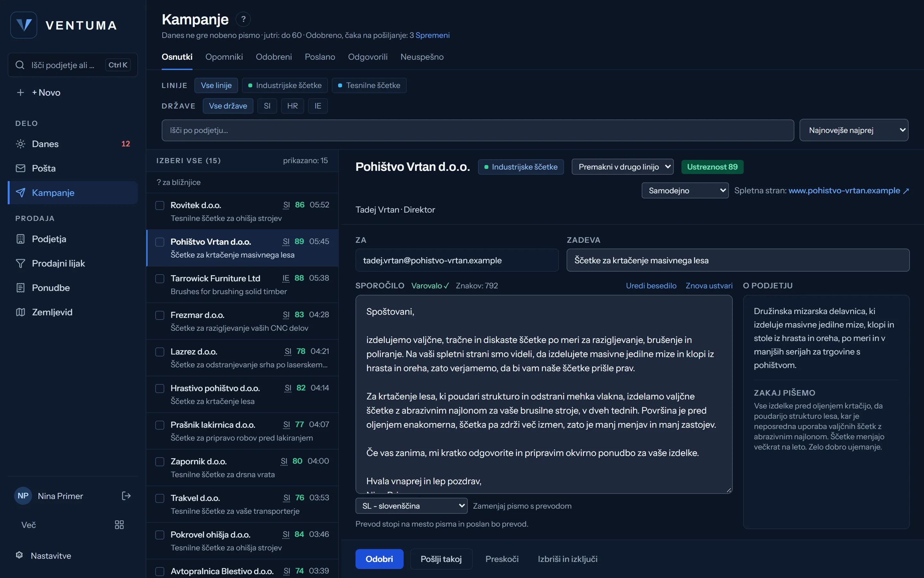The image size is (924, 578).
Task: Tick the Frezmar d.o.o. checkbox
Action: (x=159, y=315)
